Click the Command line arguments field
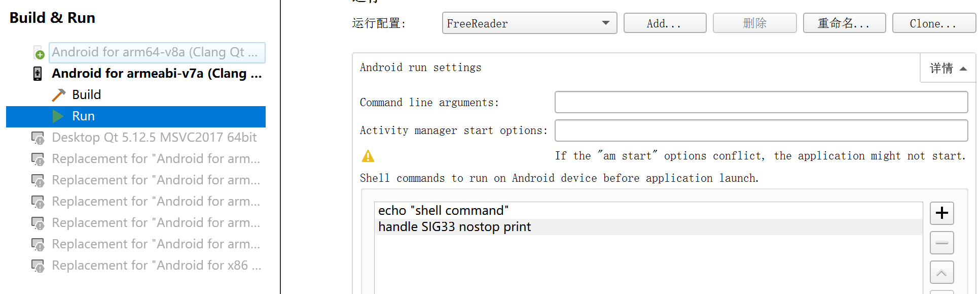This screenshot has height=294, width=980. 760,103
